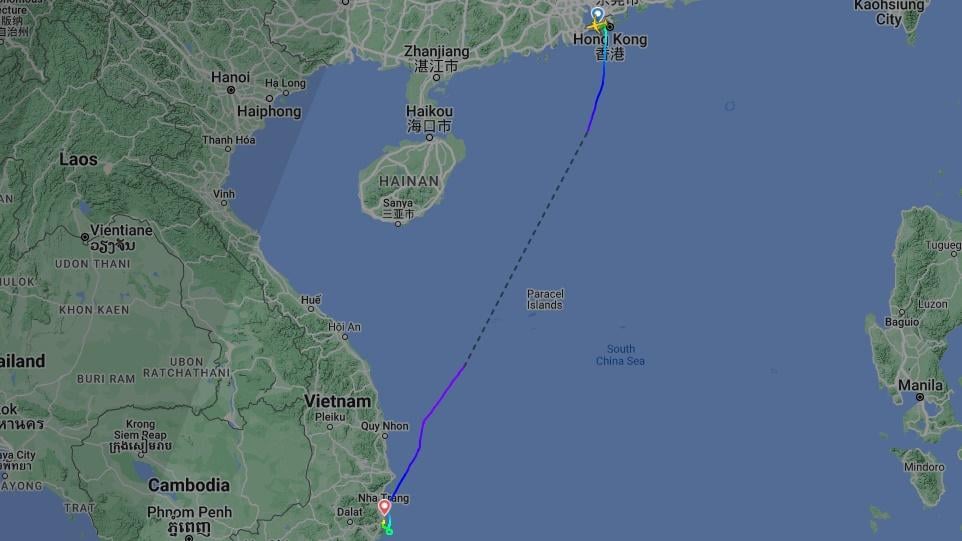Click the Manila city dot marker
This screenshot has height=541, width=962.
pos(920,397)
